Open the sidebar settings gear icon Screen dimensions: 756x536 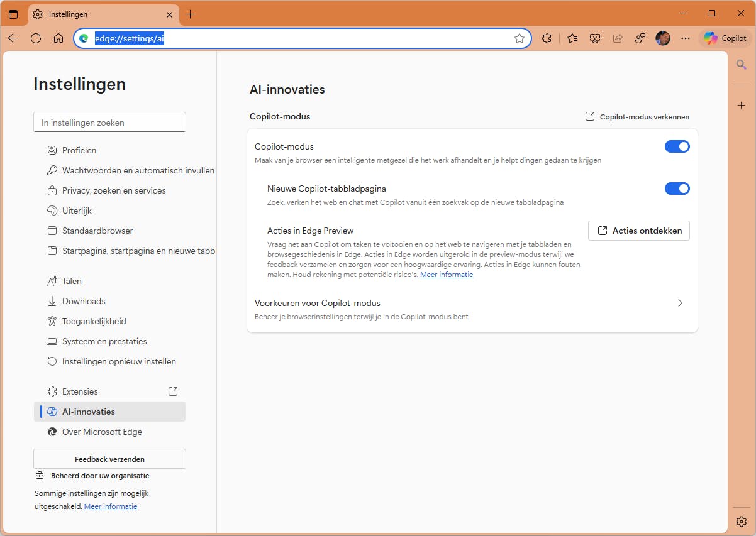pyautogui.click(x=742, y=522)
